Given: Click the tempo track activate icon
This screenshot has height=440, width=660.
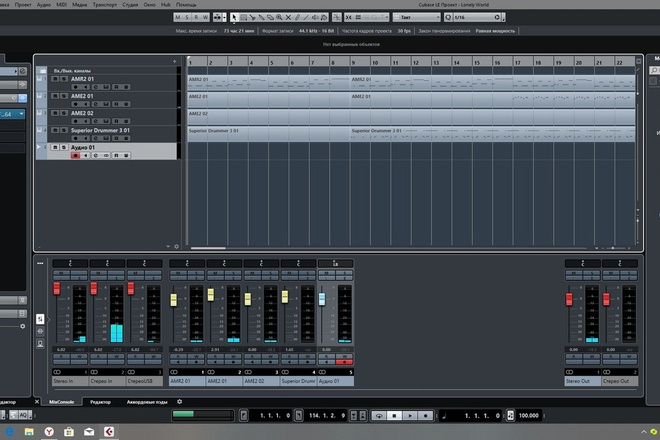Looking at the screenshot, I should [510, 416].
